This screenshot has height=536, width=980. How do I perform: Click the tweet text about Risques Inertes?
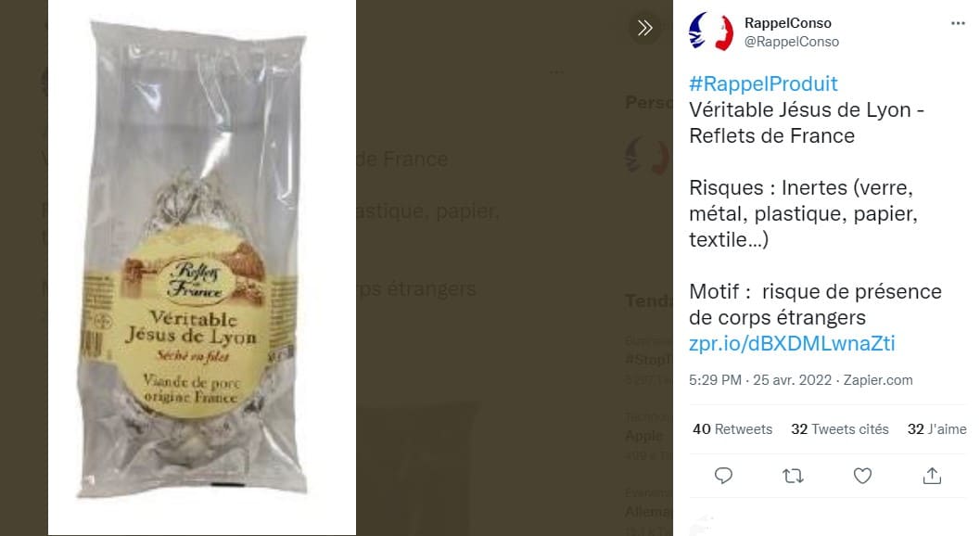pos(803,213)
